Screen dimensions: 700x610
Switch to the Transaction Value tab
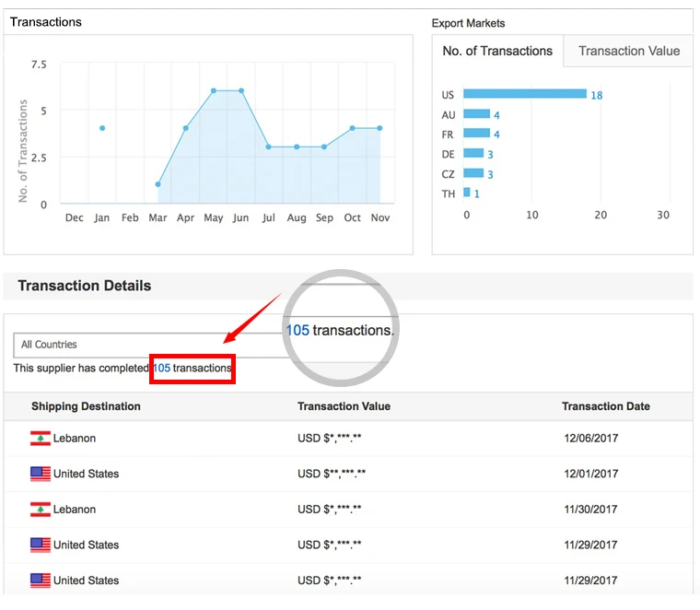click(x=629, y=52)
